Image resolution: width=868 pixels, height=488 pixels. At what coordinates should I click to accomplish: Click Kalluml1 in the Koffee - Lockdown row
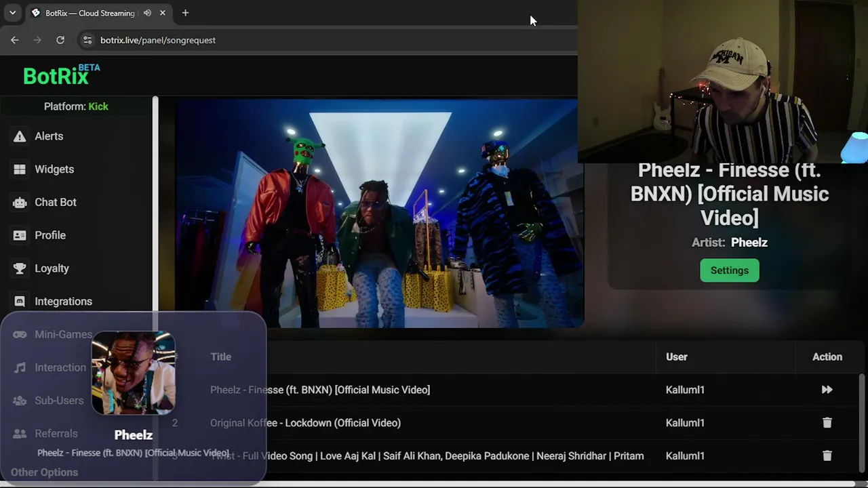(x=685, y=423)
